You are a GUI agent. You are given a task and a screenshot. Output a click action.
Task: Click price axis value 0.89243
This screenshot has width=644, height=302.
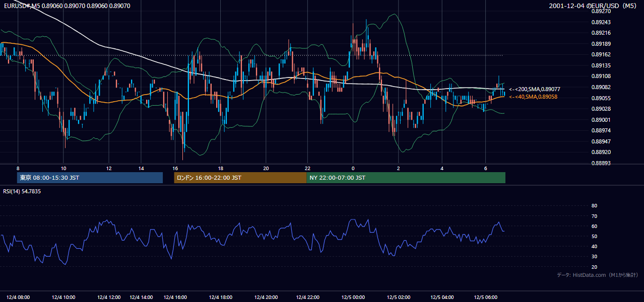(x=601, y=22)
